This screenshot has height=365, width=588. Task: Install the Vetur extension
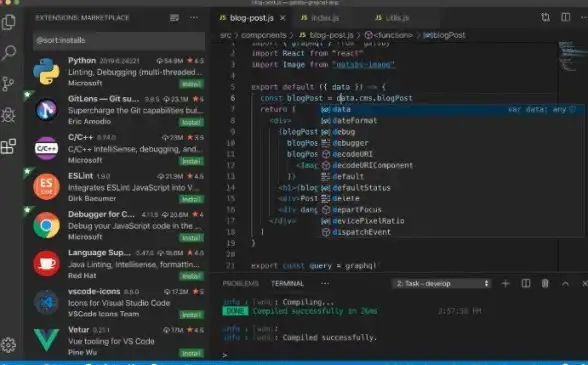[191, 353]
